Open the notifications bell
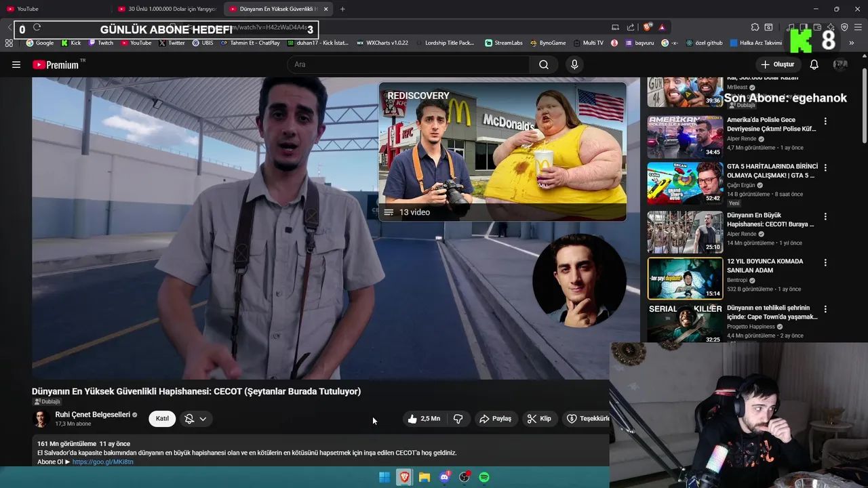868x488 pixels. point(814,64)
